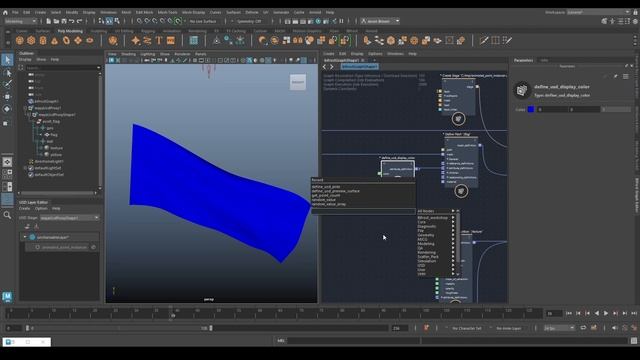The image size is (640, 360).
Task: Pick the Rotate tool in toolbox
Action: point(7,109)
